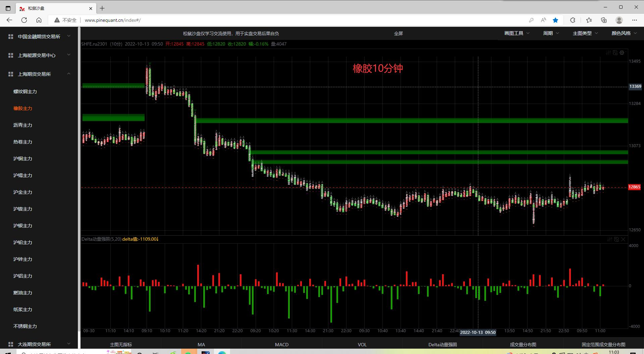Select 沪镍主力 contract

point(23,209)
